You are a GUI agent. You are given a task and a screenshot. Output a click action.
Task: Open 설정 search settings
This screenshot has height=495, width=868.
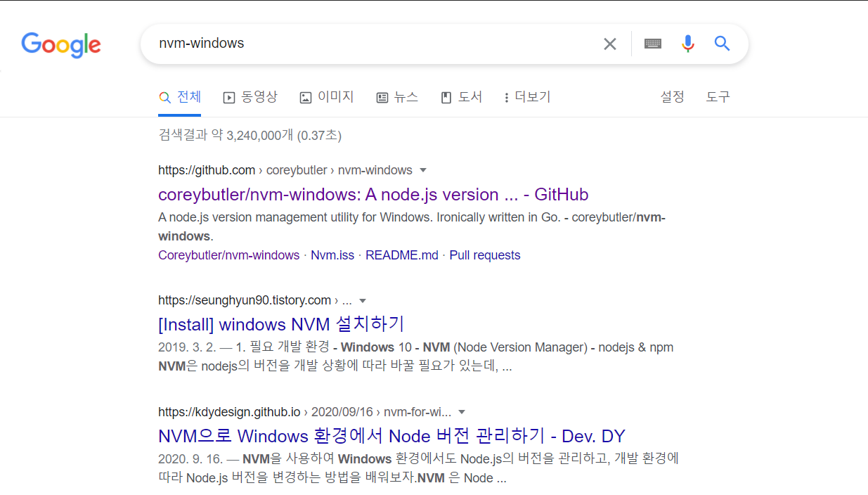[673, 97]
